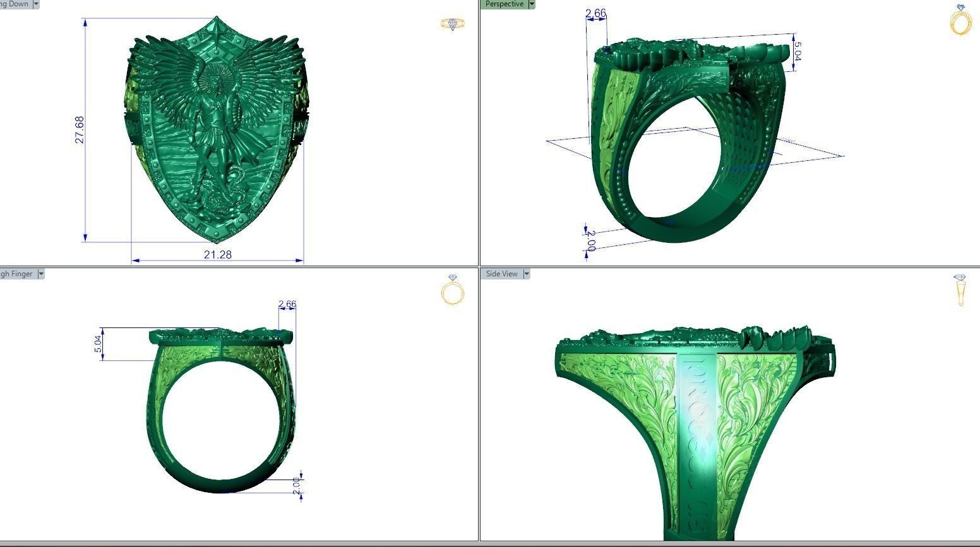Activate the Perspective viewport title tab
The width and height of the screenshot is (980, 547).
pos(504,4)
